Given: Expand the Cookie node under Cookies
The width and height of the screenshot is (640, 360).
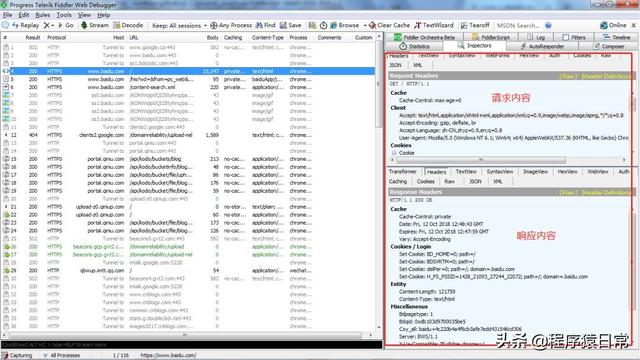Looking at the screenshot, I should [x=394, y=153].
